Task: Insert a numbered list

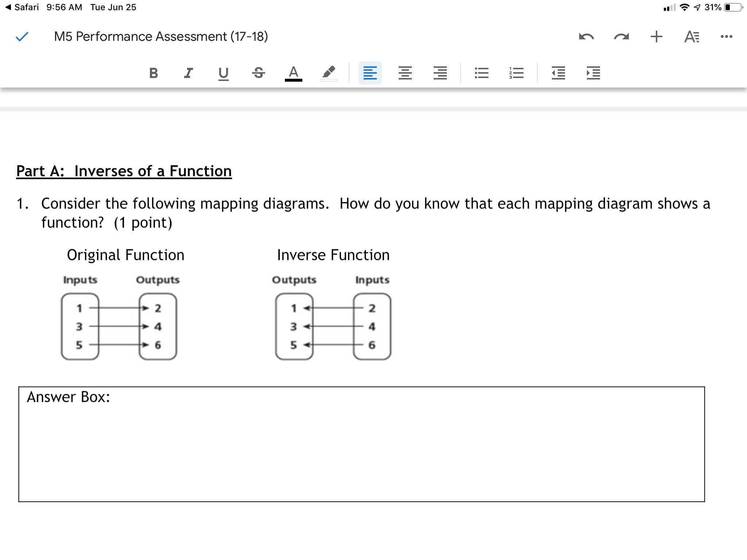Action: tap(516, 73)
